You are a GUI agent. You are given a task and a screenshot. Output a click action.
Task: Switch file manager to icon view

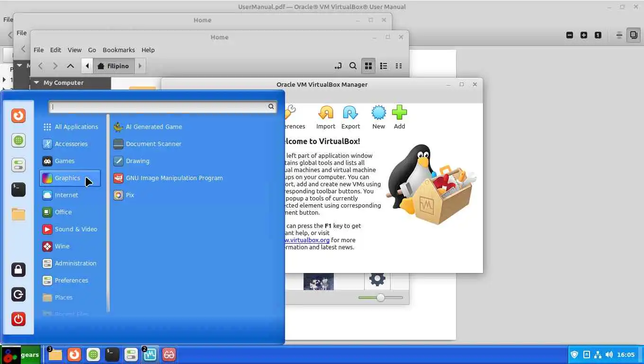(368, 66)
